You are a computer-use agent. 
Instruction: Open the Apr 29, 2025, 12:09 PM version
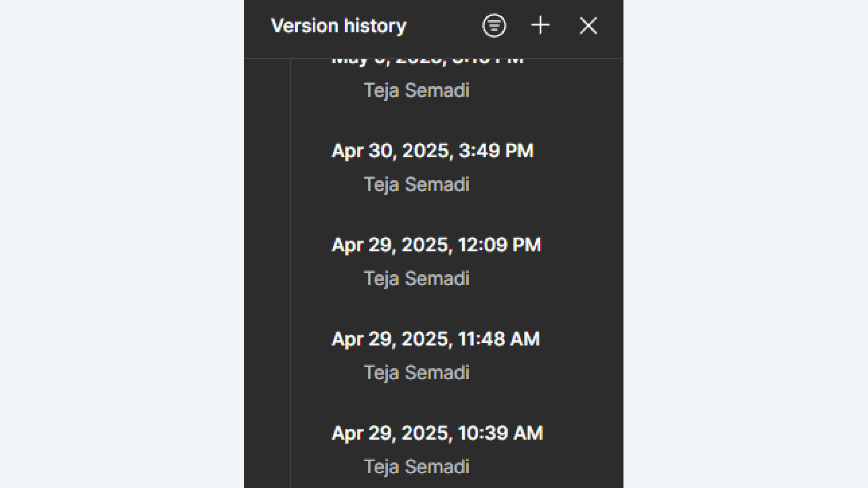tap(436, 245)
